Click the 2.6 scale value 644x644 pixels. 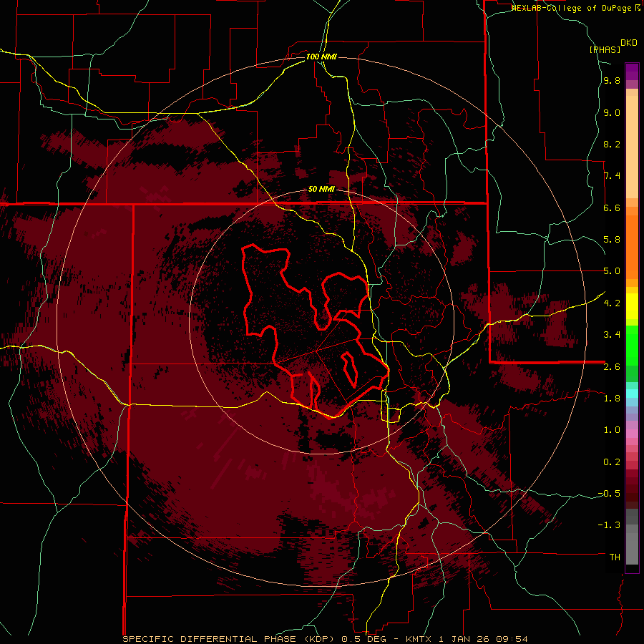coord(612,367)
